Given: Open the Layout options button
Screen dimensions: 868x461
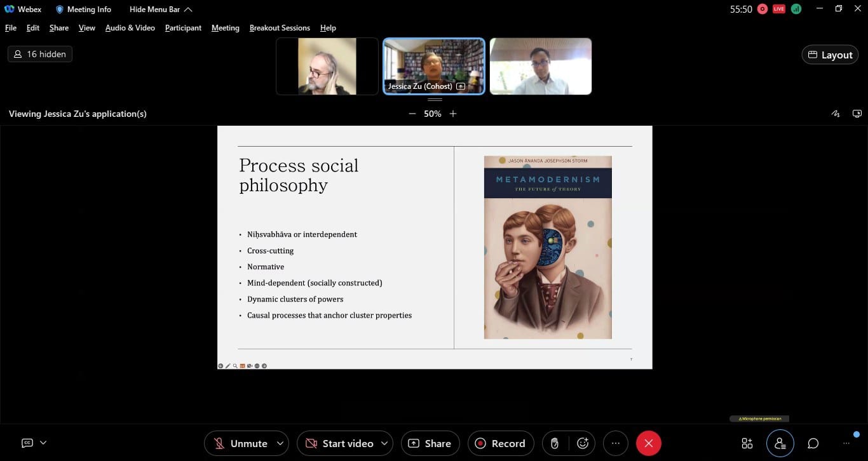Looking at the screenshot, I should [830, 55].
